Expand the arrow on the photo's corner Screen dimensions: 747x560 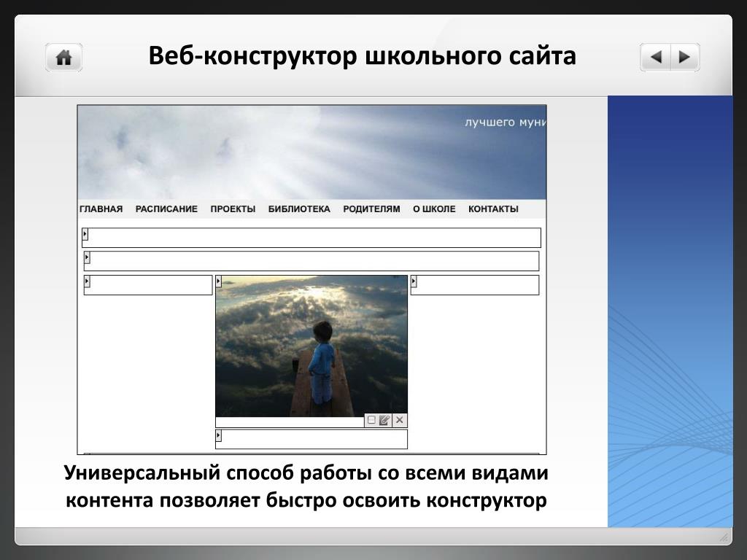219,281
